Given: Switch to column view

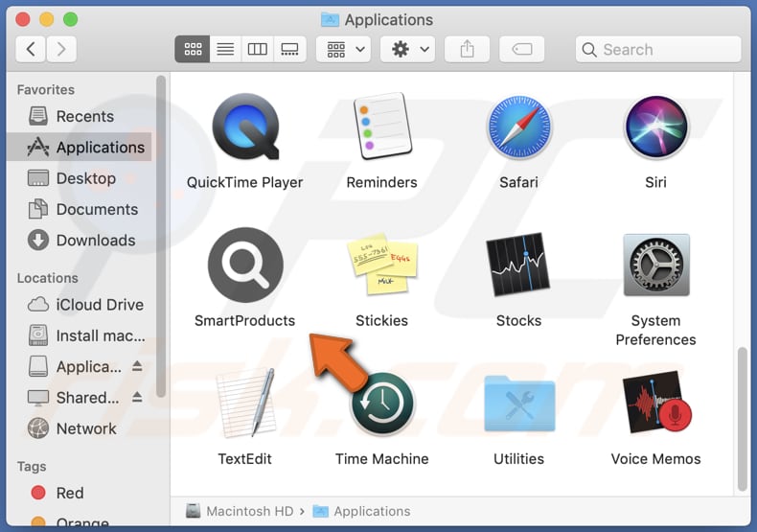Looking at the screenshot, I should pos(258,49).
